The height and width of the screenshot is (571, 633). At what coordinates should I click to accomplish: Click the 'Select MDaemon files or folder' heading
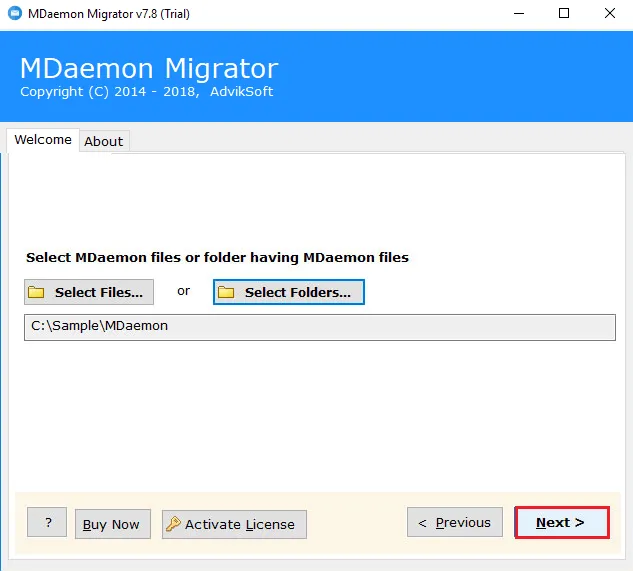(x=217, y=257)
